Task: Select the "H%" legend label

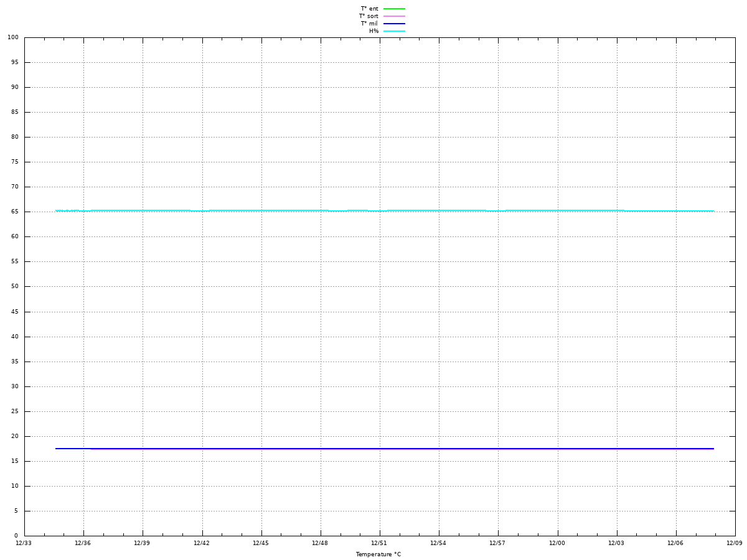Action: click(x=374, y=31)
